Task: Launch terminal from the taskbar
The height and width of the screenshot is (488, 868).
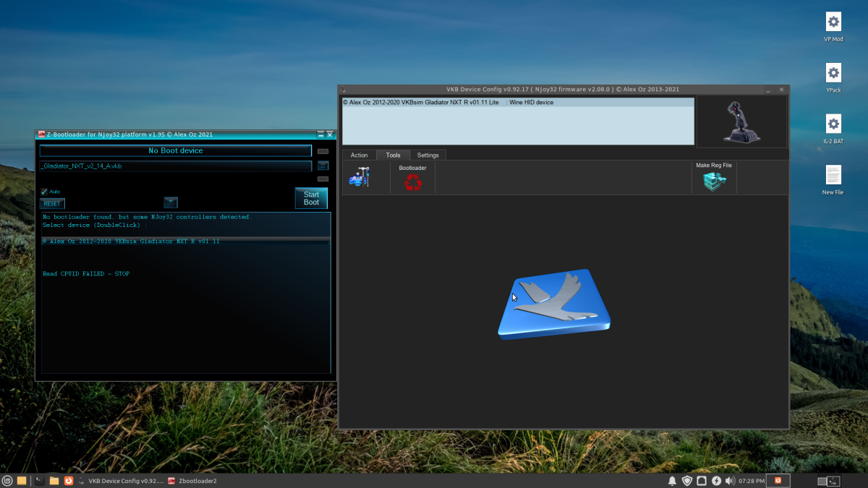Action: (x=39, y=480)
